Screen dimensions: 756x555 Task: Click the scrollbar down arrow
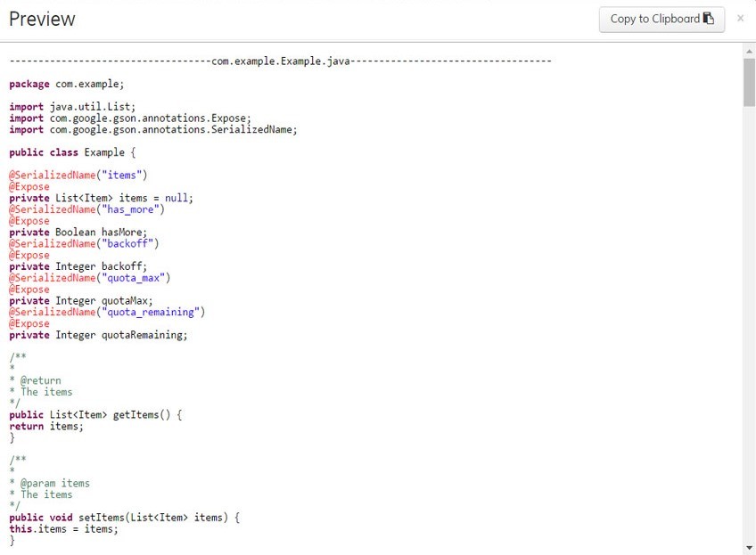tap(749, 547)
